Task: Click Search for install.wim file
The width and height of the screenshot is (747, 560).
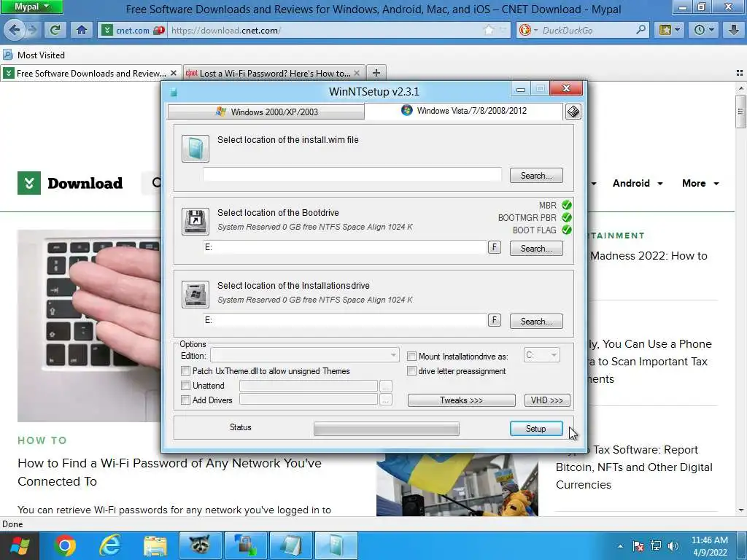Action: coord(536,175)
